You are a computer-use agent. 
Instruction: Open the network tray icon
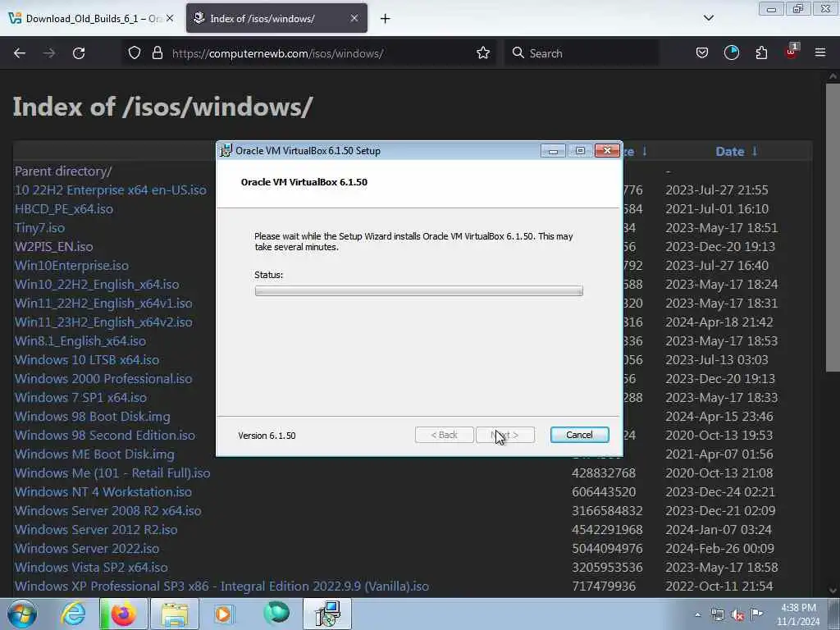(x=718, y=615)
